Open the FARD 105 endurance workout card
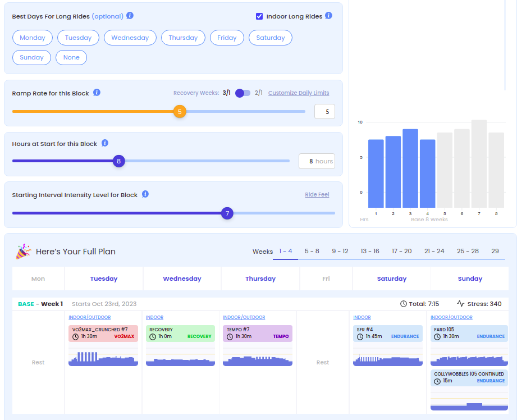517x420 pixels. tap(469, 333)
